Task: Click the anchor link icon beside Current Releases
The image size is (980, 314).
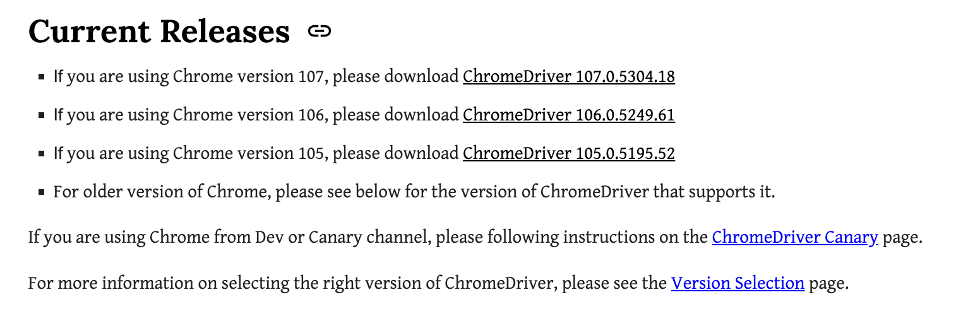Action: coord(320,31)
